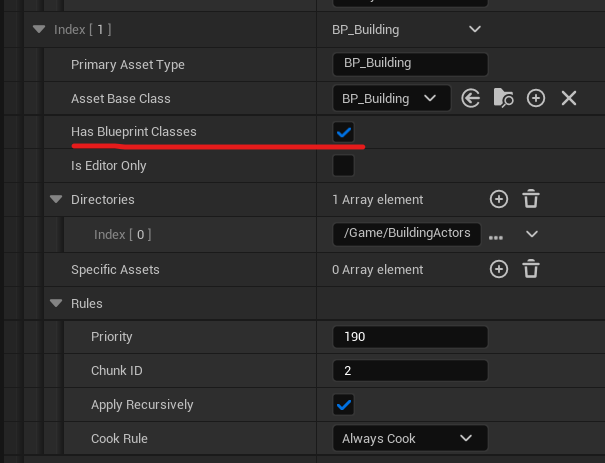This screenshot has width=605, height=463.
Task: Toggle the Has Blueprint Classes checkbox
Action: (x=344, y=132)
